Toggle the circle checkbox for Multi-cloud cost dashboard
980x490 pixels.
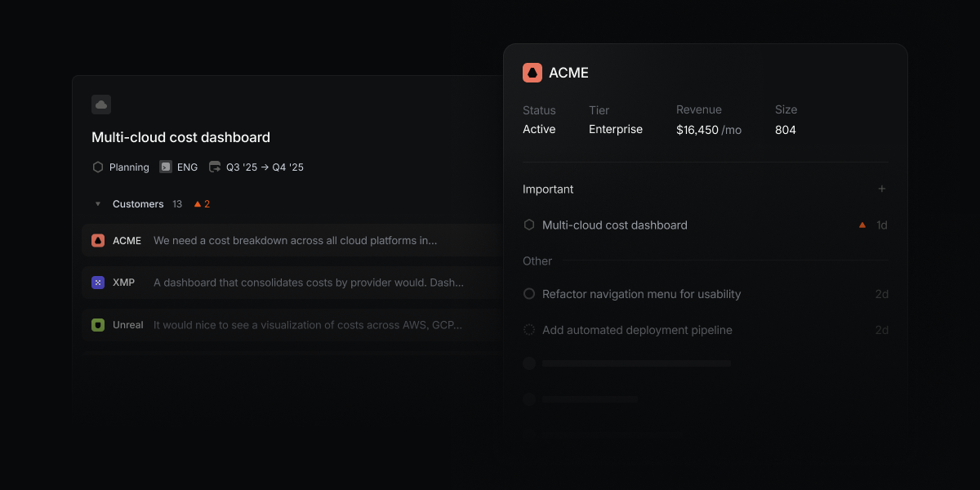click(x=528, y=225)
